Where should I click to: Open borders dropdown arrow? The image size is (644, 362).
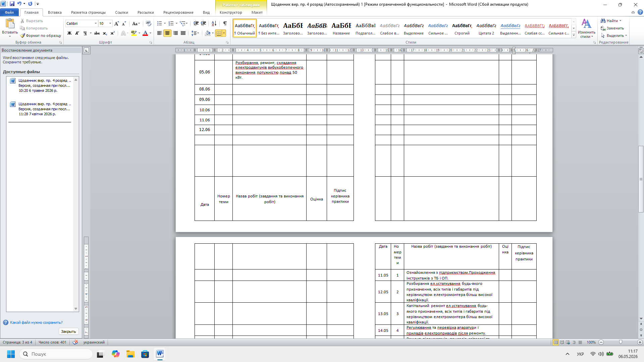[x=224, y=33]
